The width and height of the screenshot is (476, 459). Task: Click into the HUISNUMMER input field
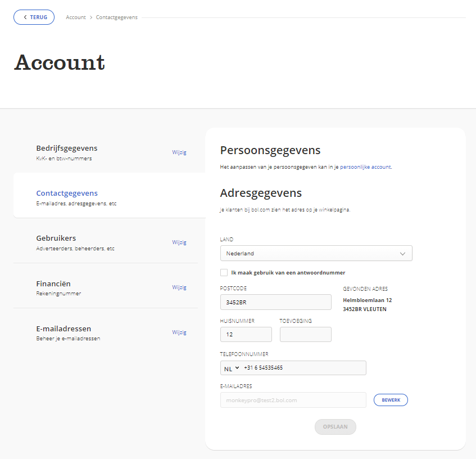tap(246, 334)
